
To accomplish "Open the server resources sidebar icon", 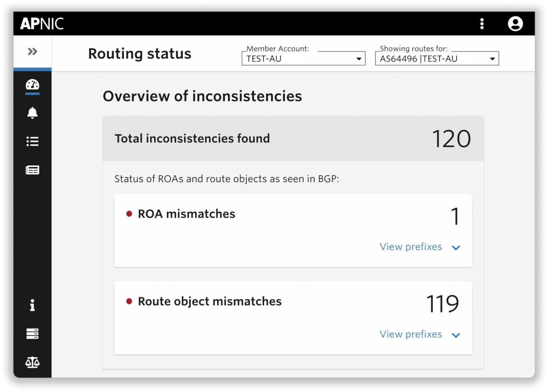I will tap(32, 334).
